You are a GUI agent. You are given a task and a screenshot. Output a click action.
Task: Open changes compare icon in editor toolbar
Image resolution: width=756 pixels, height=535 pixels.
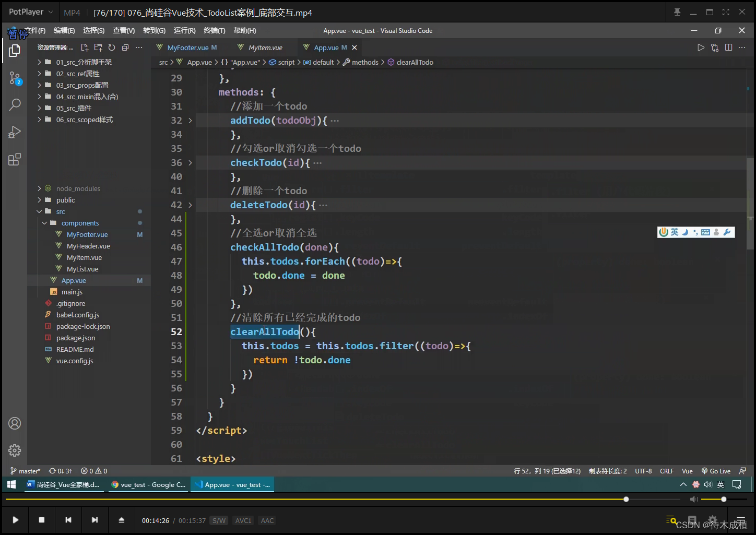(x=715, y=47)
